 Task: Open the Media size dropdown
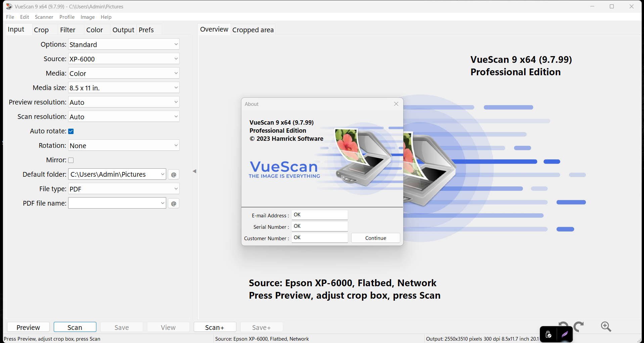tap(124, 88)
